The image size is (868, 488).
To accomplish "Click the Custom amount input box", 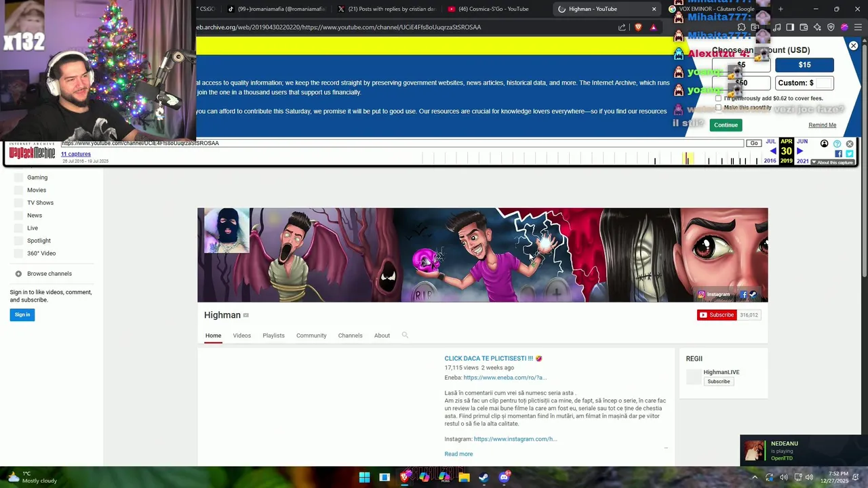I will [824, 83].
